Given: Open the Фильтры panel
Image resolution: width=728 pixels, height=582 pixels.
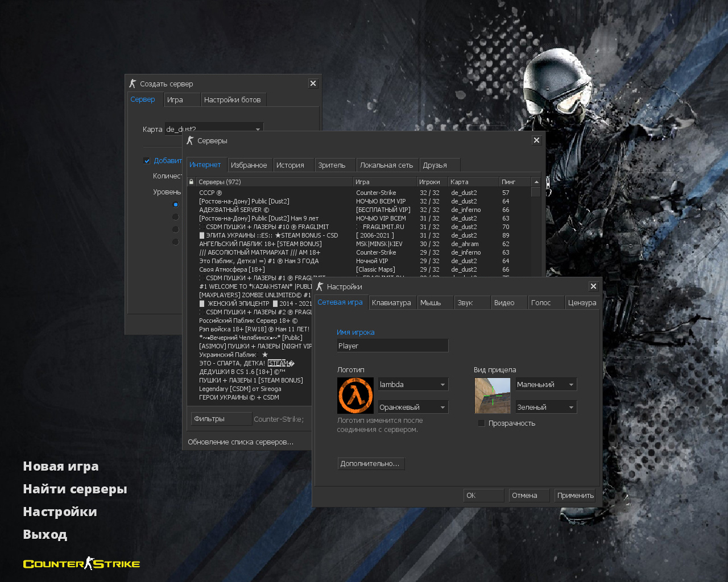Looking at the screenshot, I should (x=221, y=418).
